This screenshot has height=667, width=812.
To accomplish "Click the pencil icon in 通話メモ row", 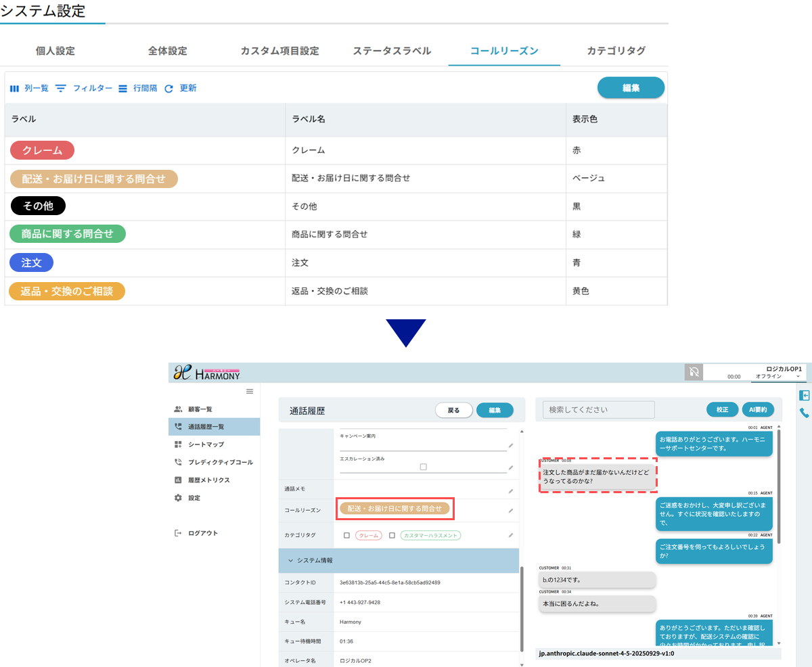I will tap(511, 490).
